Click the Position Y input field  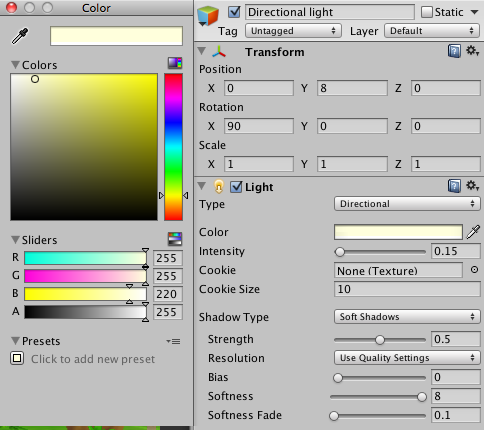[352, 88]
